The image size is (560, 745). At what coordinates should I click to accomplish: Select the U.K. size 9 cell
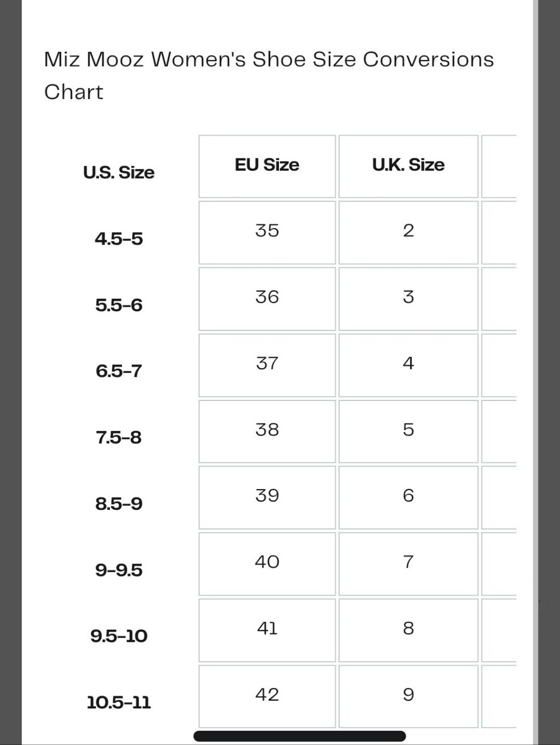click(408, 696)
